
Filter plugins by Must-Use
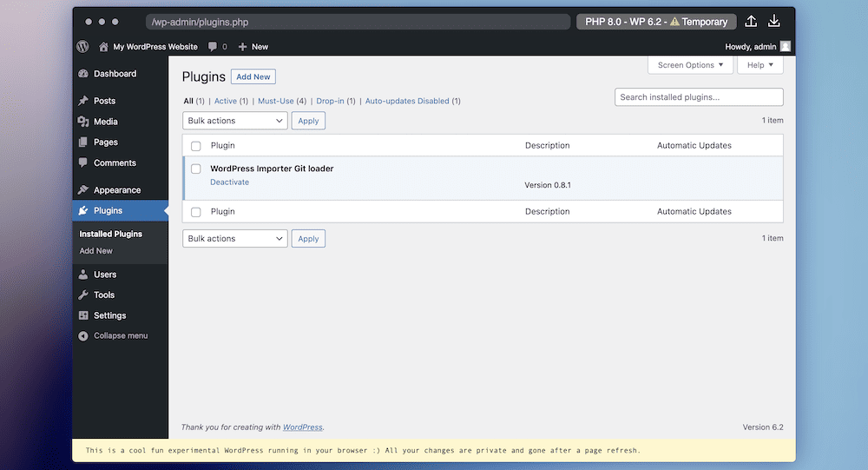[276, 101]
